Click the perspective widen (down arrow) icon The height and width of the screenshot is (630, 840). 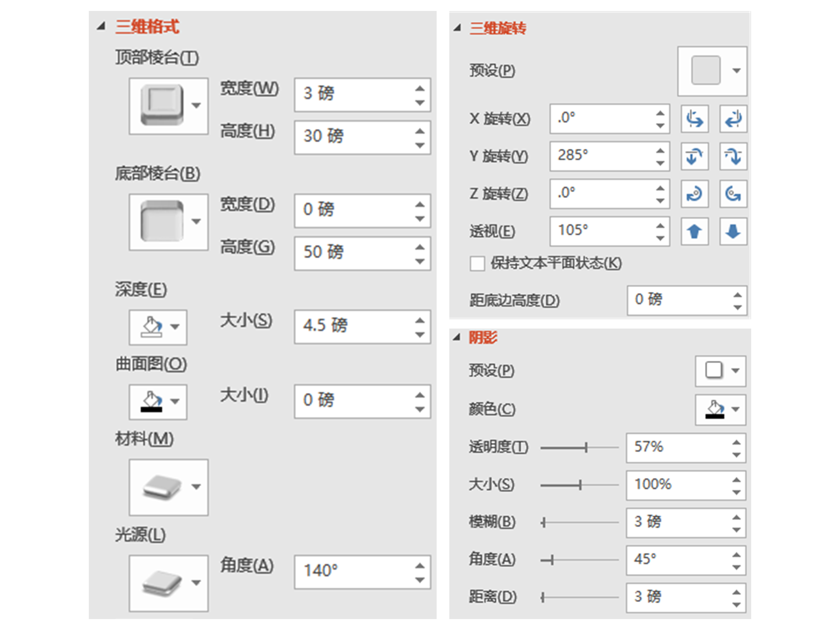pos(733,231)
